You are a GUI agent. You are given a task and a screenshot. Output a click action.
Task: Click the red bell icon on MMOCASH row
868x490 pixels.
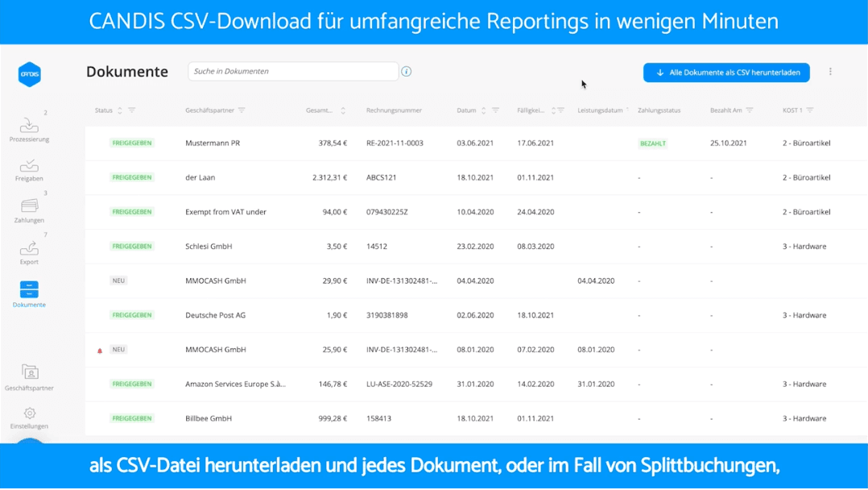100,351
